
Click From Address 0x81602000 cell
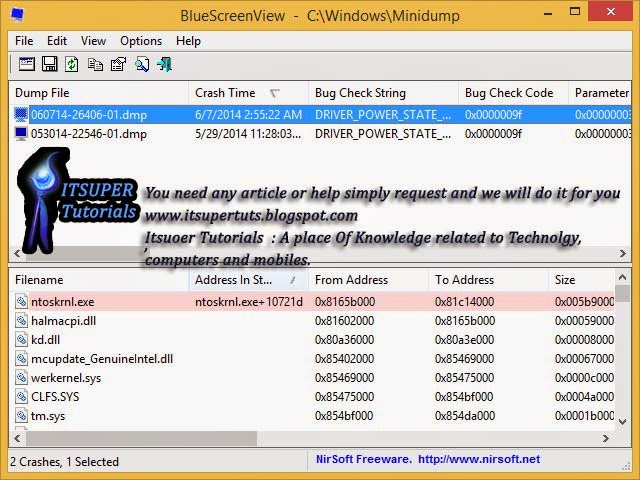pyautogui.click(x=344, y=321)
